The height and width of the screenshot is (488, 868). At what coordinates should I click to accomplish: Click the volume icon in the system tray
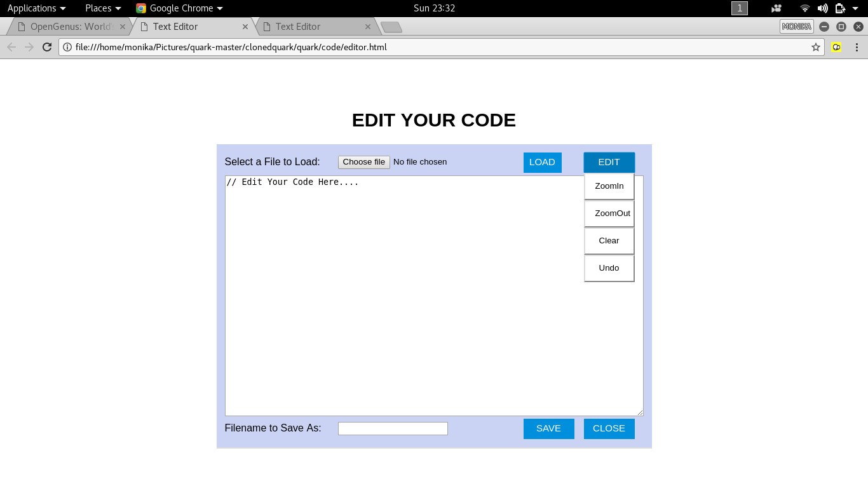[x=823, y=8]
